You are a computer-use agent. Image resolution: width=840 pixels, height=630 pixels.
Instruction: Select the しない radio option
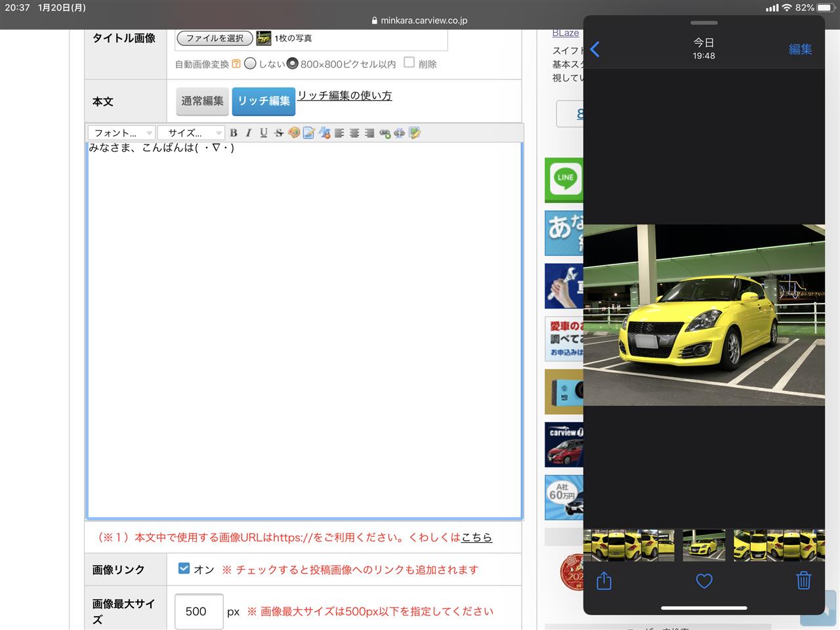coord(250,64)
